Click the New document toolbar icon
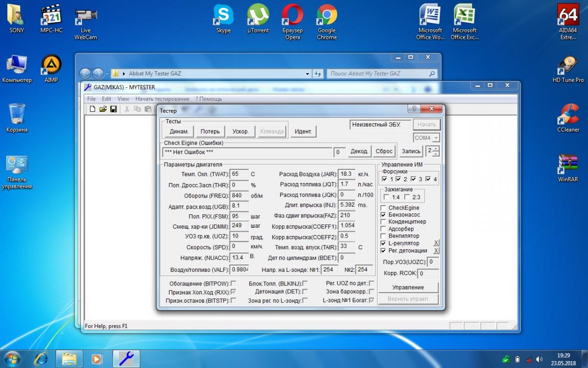Screen dimensions: 588x368 pos(92,109)
